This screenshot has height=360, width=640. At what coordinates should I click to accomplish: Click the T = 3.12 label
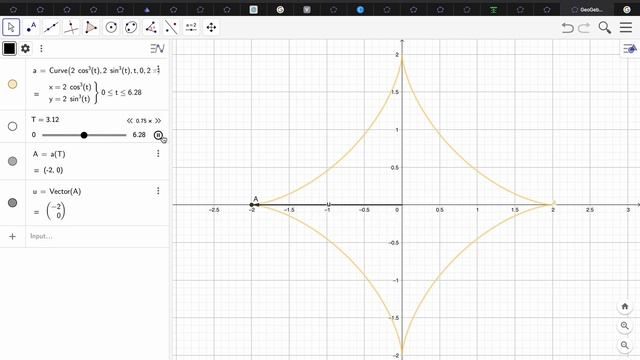coord(45,120)
